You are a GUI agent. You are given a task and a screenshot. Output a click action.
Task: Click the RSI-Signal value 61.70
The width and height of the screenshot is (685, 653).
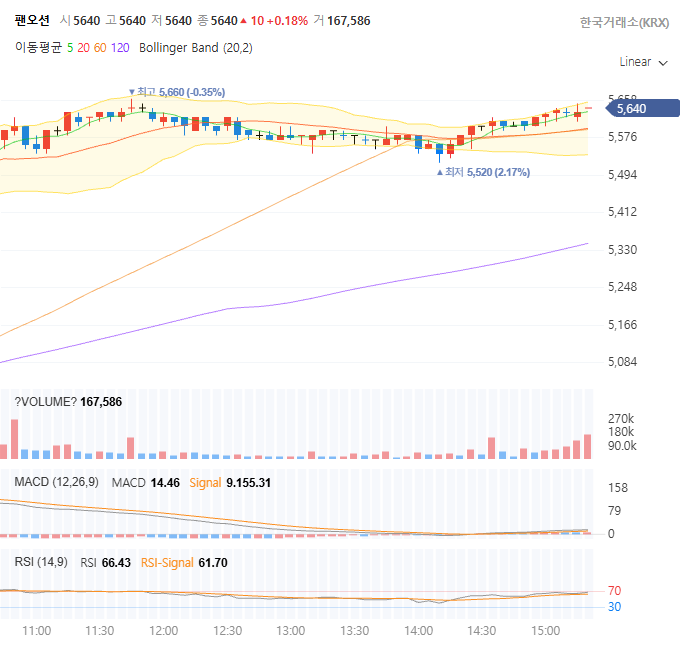[x=213, y=563]
